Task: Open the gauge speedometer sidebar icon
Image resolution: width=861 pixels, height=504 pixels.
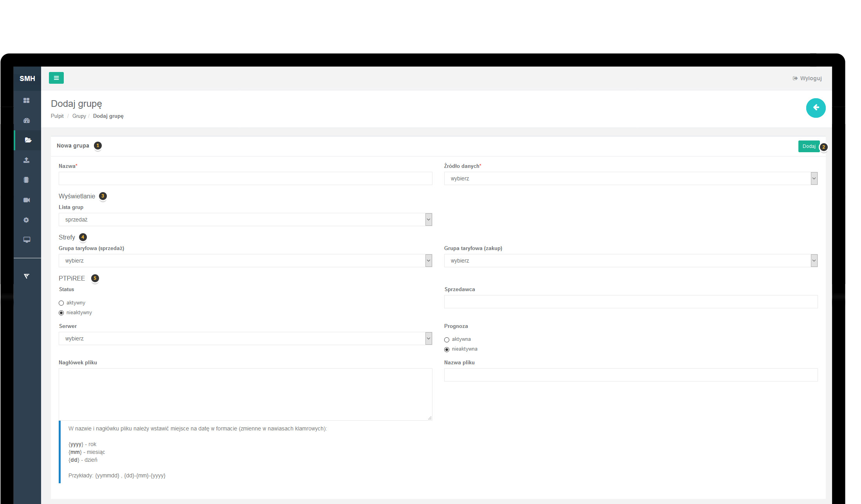Action: (27, 121)
